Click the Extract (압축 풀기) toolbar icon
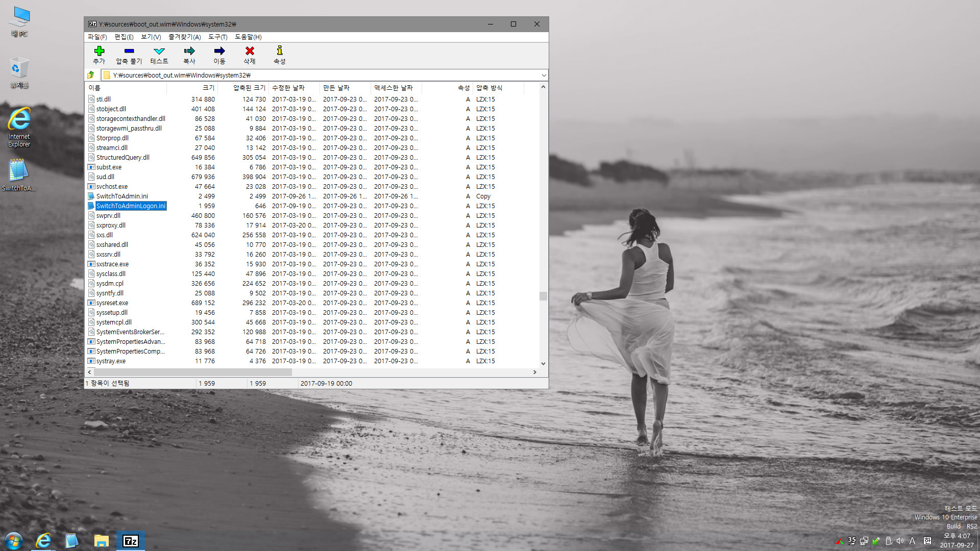Screen dimensions: 980x551 pyautogui.click(x=129, y=51)
